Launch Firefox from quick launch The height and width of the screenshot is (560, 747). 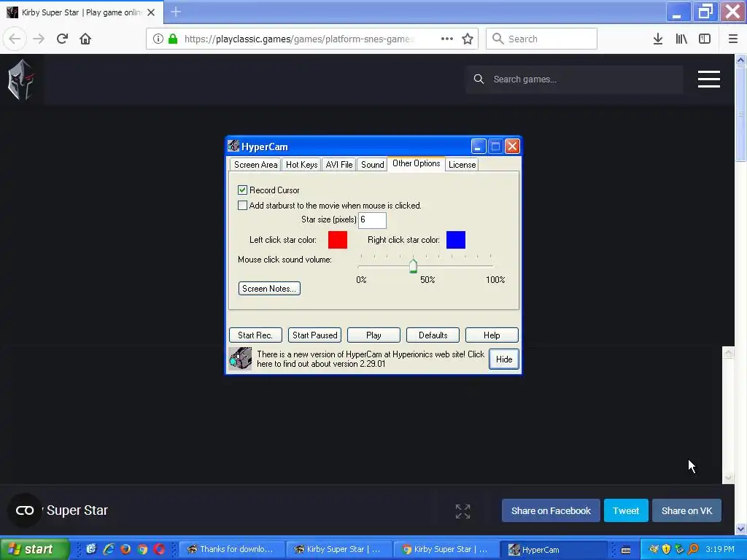[x=125, y=549]
